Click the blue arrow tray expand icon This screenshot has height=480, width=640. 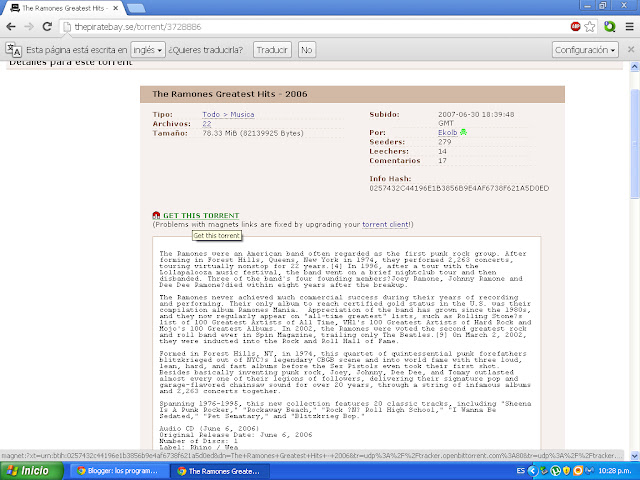click(532, 471)
